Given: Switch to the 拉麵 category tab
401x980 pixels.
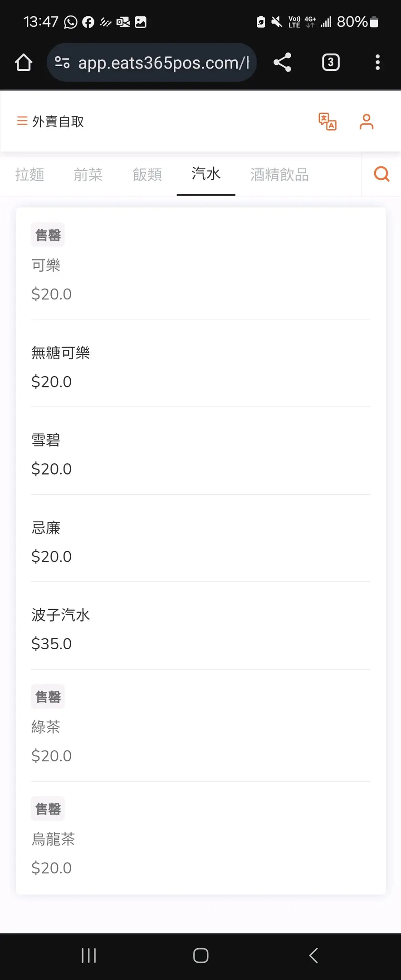Looking at the screenshot, I should pyautogui.click(x=29, y=174).
